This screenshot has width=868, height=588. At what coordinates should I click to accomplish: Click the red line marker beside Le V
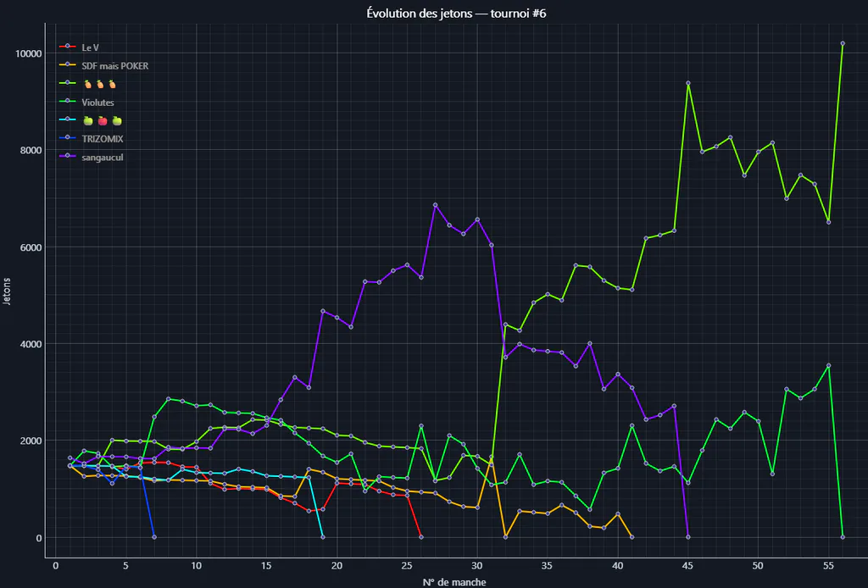click(x=68, y=47)
